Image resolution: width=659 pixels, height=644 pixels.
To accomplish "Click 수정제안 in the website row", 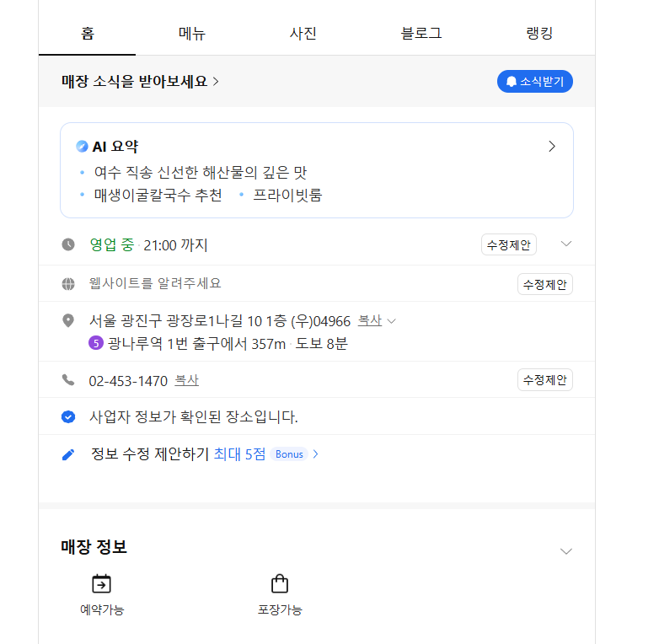I will (544, 285).
